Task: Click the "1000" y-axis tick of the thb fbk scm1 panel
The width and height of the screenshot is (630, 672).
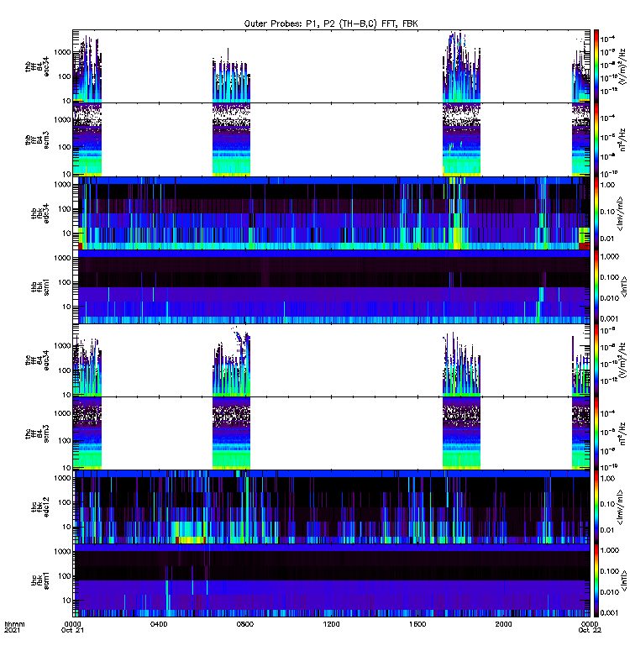Action: [x=62, y=258]
